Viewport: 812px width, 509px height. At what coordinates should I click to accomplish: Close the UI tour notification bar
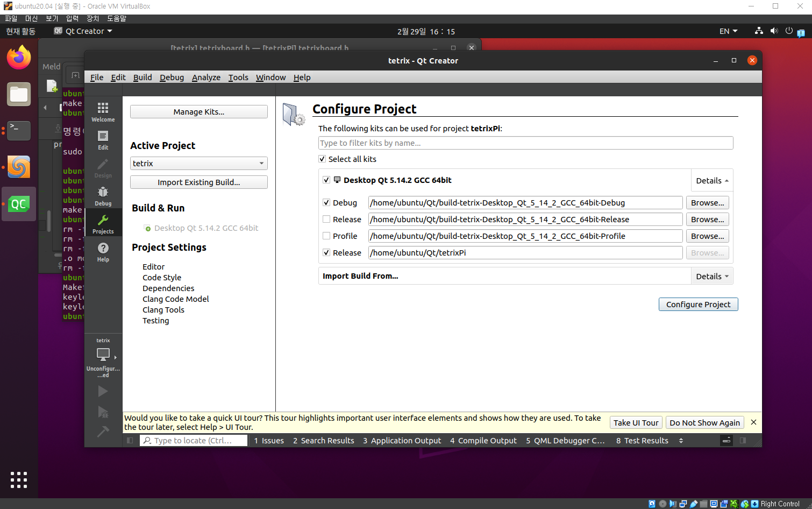point(753,422)
